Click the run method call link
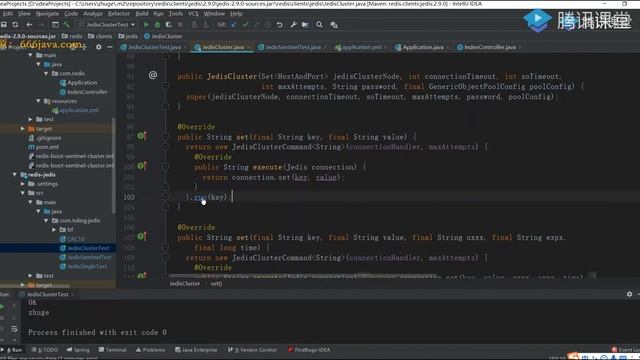The width and height of the screenshot is (640, 360). pos(200,197)
